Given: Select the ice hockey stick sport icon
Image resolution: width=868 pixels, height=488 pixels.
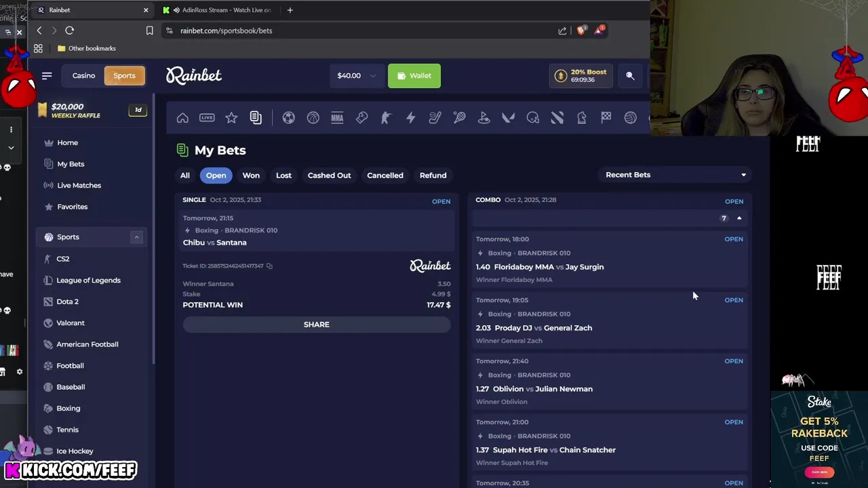Looking at the screenshot, I should tap(435, 118).
